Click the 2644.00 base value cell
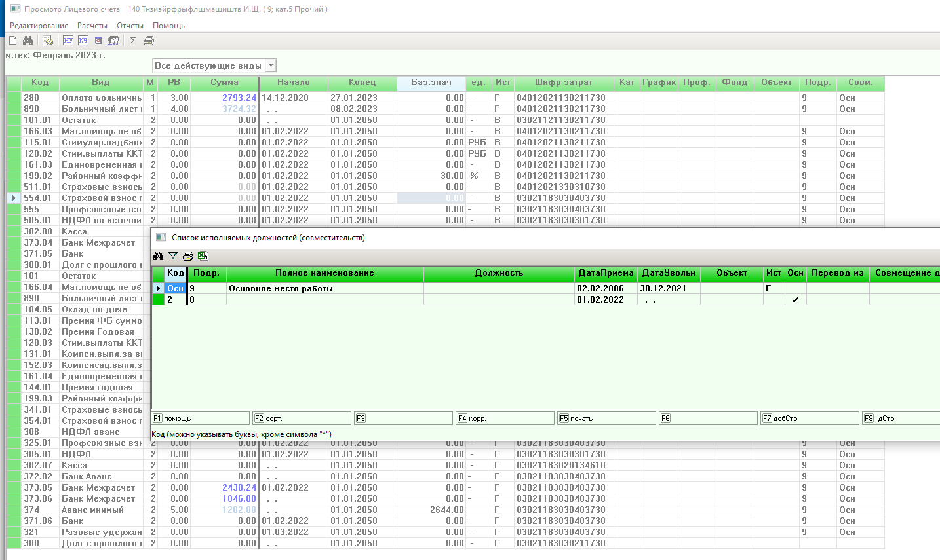 click(431, 510)
